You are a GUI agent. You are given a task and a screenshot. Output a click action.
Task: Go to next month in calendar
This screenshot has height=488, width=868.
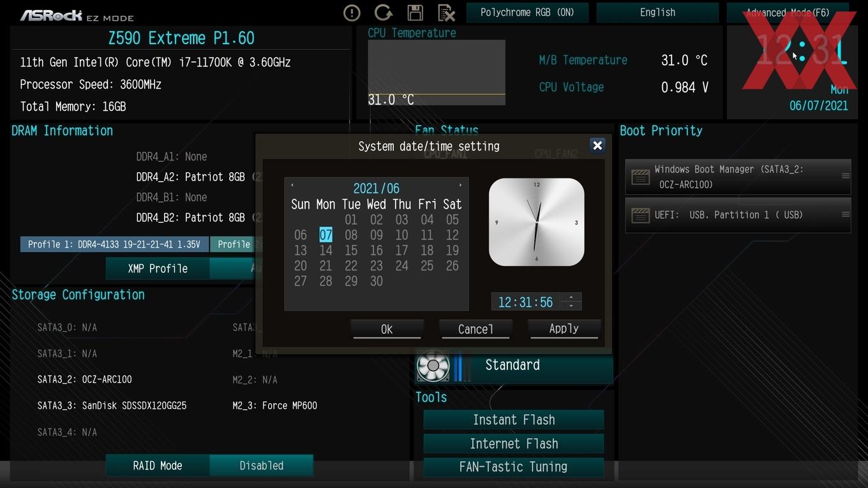click(460, 186)
